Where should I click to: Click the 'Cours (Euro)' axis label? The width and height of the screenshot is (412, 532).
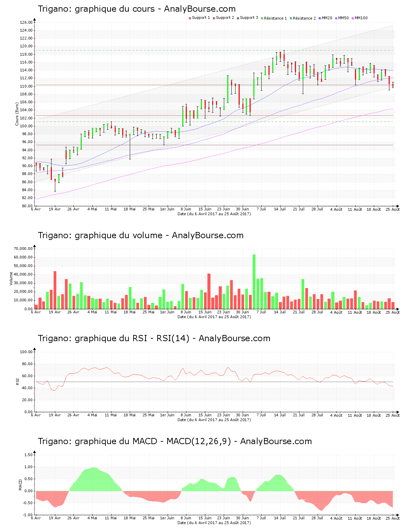pyautogui.click(x=17, y=114)
